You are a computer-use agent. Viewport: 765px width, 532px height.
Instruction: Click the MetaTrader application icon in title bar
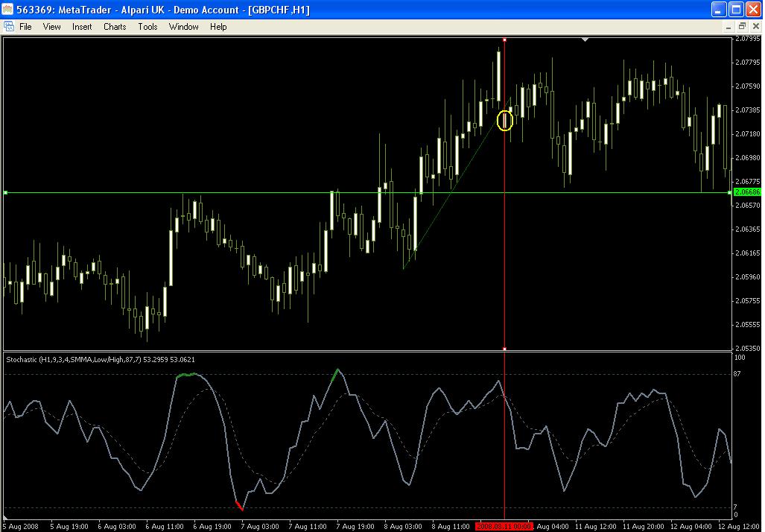[x=9, y=10]
